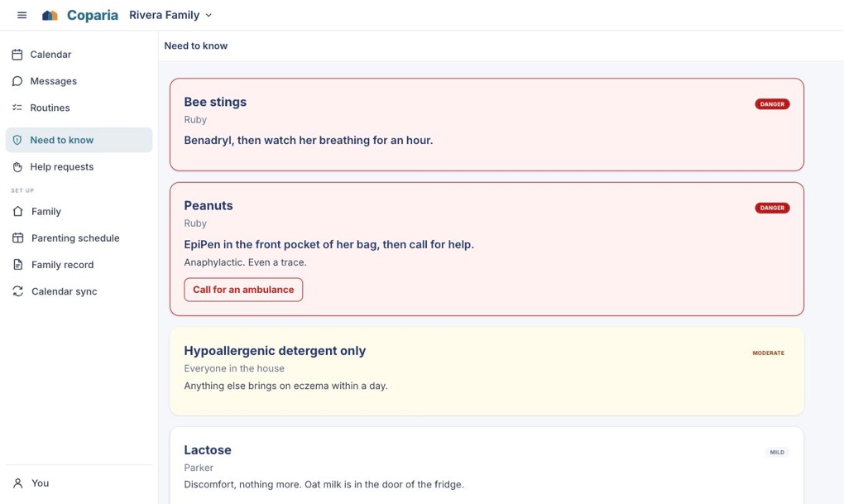
Task: Click the Coparia house logo icon
Action: pos(50,15)
